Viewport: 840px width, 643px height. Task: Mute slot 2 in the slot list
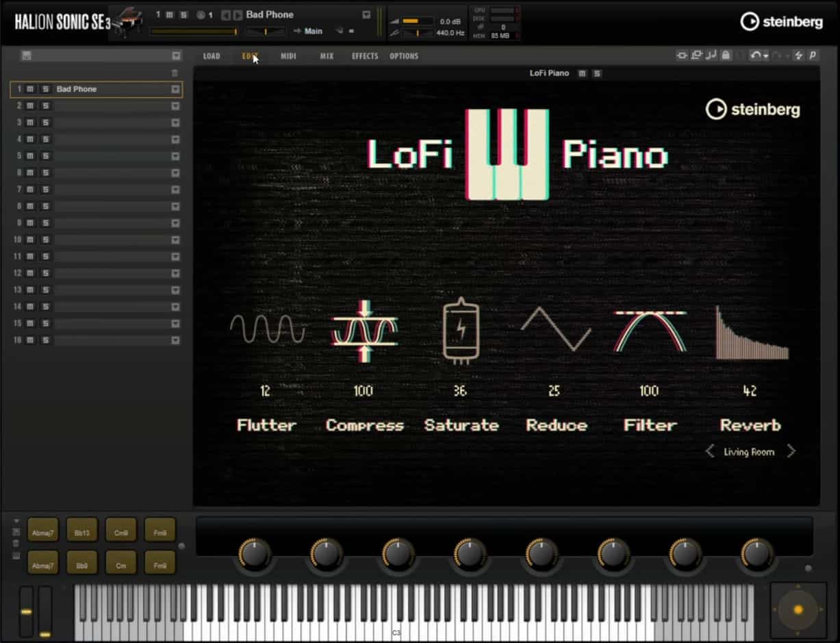(30, 105)
